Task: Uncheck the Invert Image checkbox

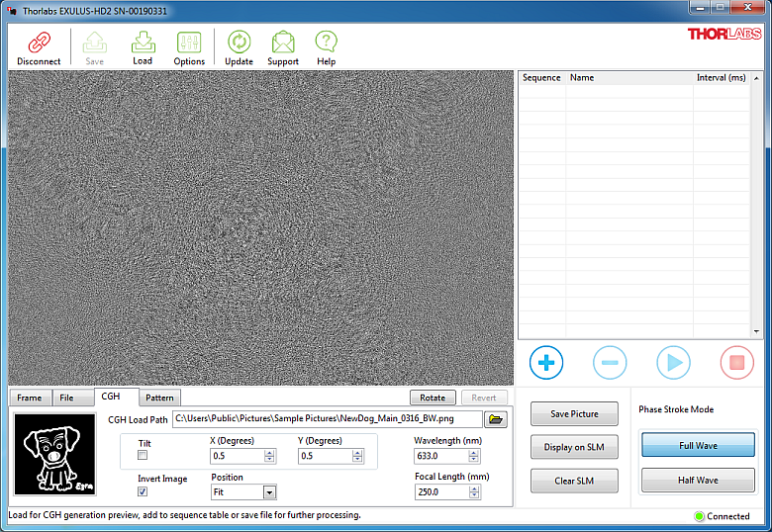Action: 143,491
